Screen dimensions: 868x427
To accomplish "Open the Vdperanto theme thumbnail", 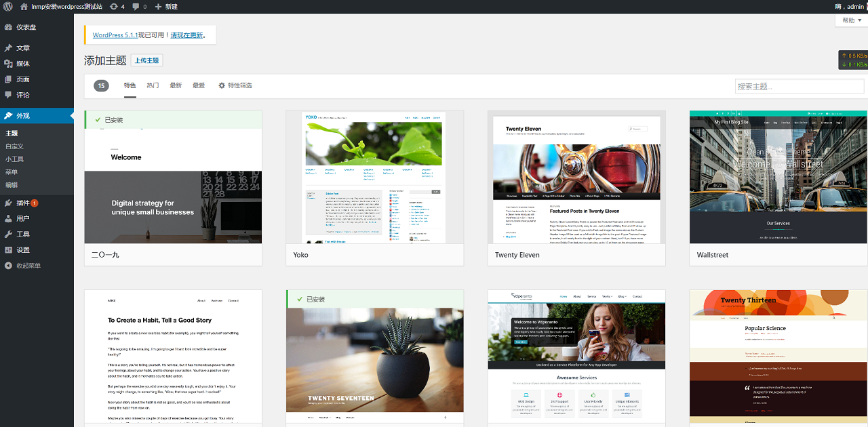I will tap(576, 359).
